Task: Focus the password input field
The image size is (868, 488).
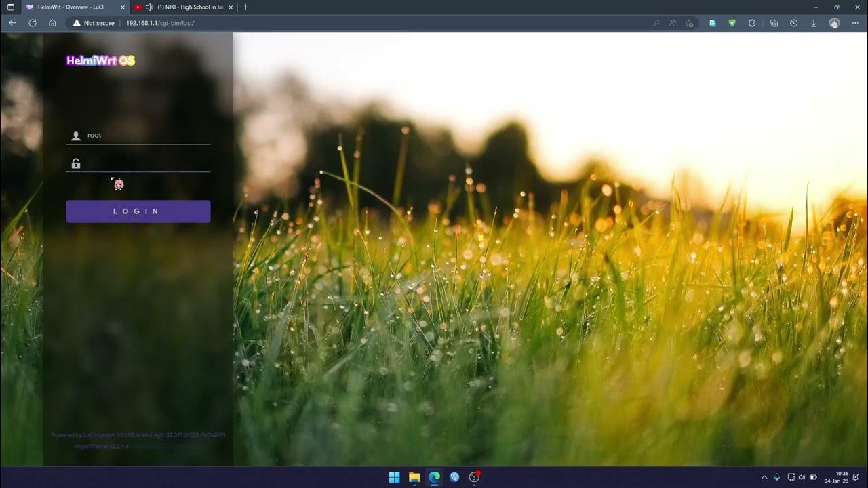Action: coord(138,163)
